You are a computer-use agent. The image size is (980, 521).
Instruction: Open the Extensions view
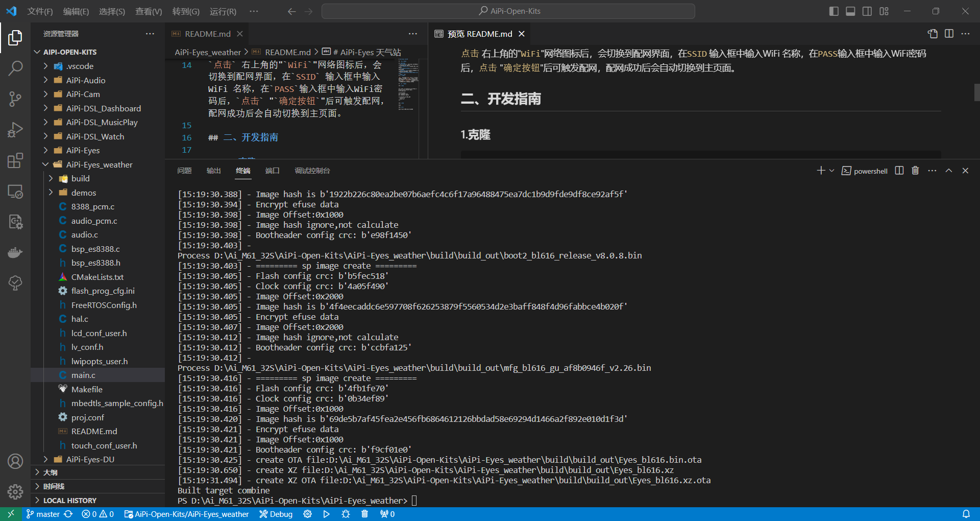click(15, 160)
